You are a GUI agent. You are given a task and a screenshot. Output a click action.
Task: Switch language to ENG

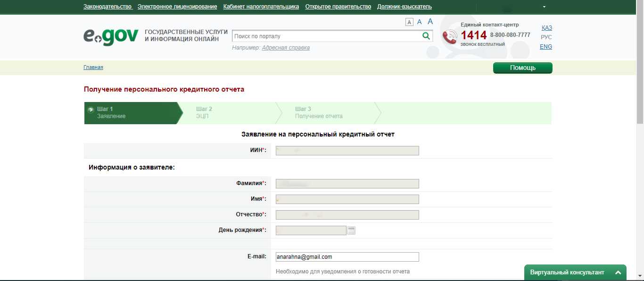click(546, 47)
